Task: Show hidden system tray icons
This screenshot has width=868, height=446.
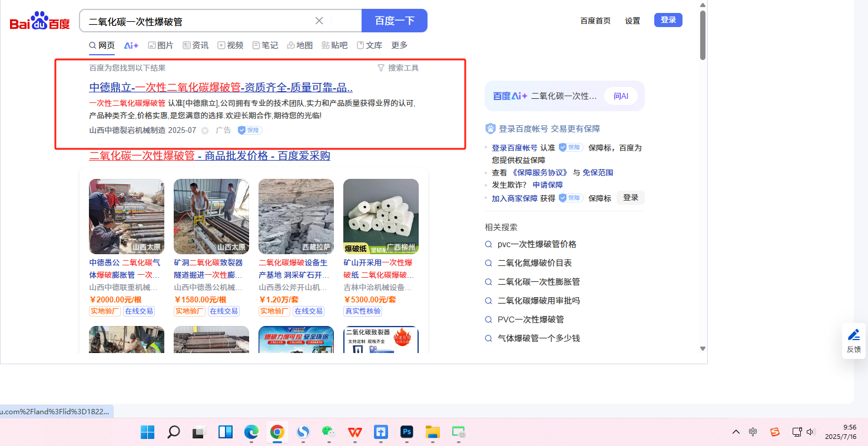Action: pos(736,432)
